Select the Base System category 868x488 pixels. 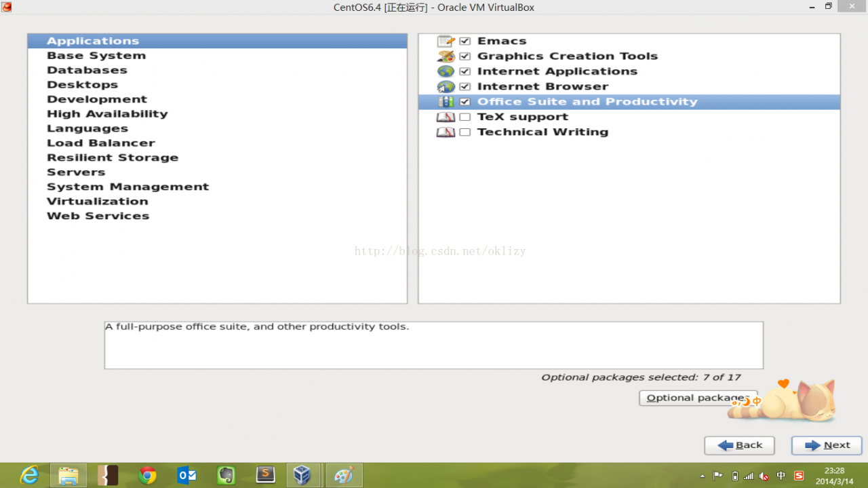click(x=217, y=56)
